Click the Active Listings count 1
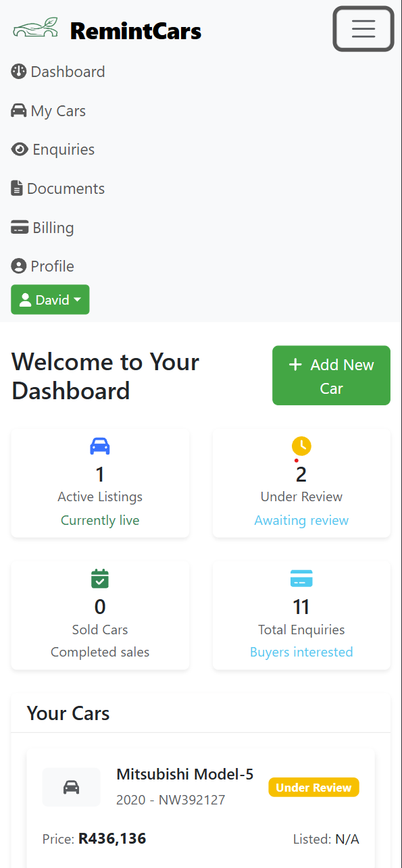The height and width of the screenshot is (868, 402). click(x=100, y=474)
